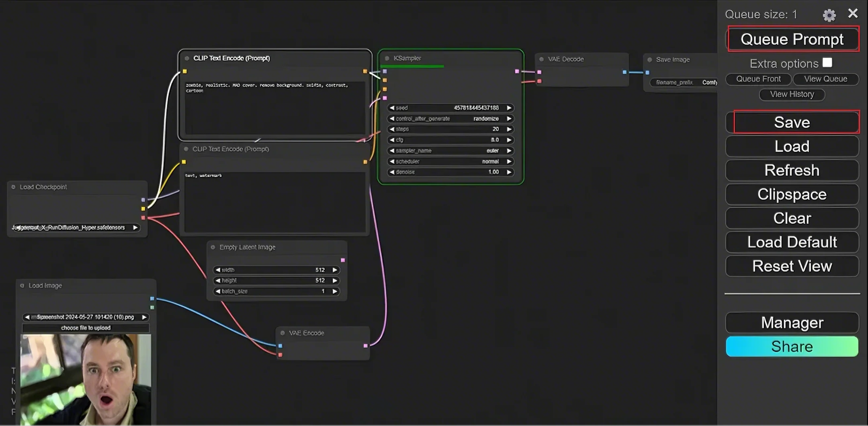Decrease batch_size with its left arrow
The height and width of the screenshot is (426, 868).
coord(218,291)
